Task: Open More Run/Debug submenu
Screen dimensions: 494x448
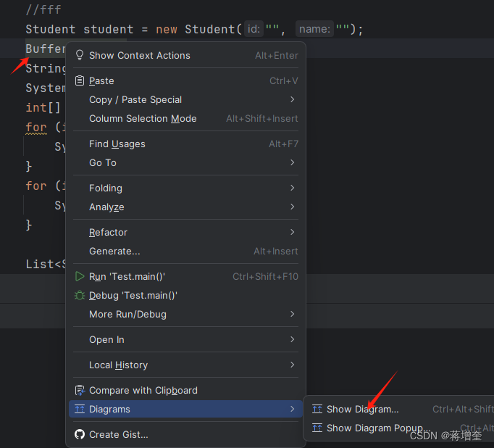Action: [186, 315]
